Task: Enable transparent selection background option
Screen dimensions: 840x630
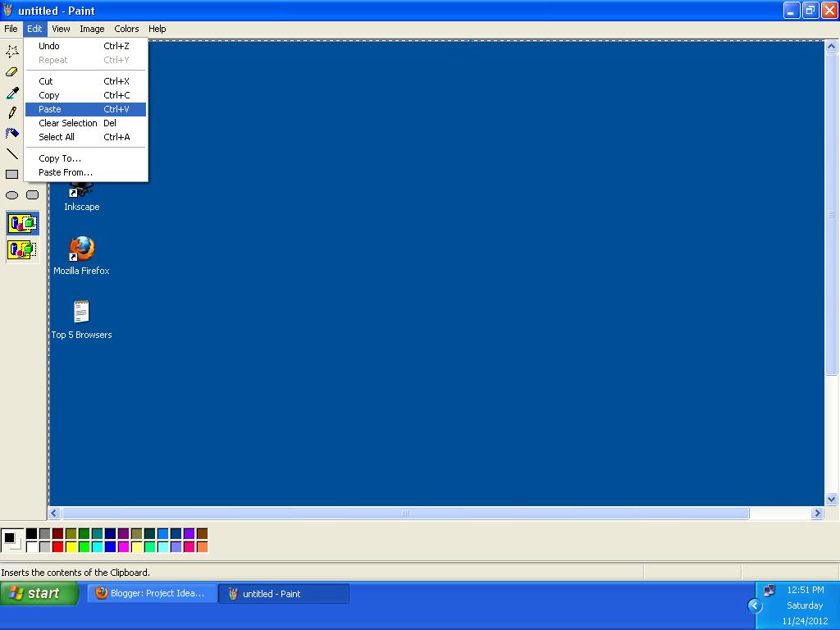Action: 22,249
